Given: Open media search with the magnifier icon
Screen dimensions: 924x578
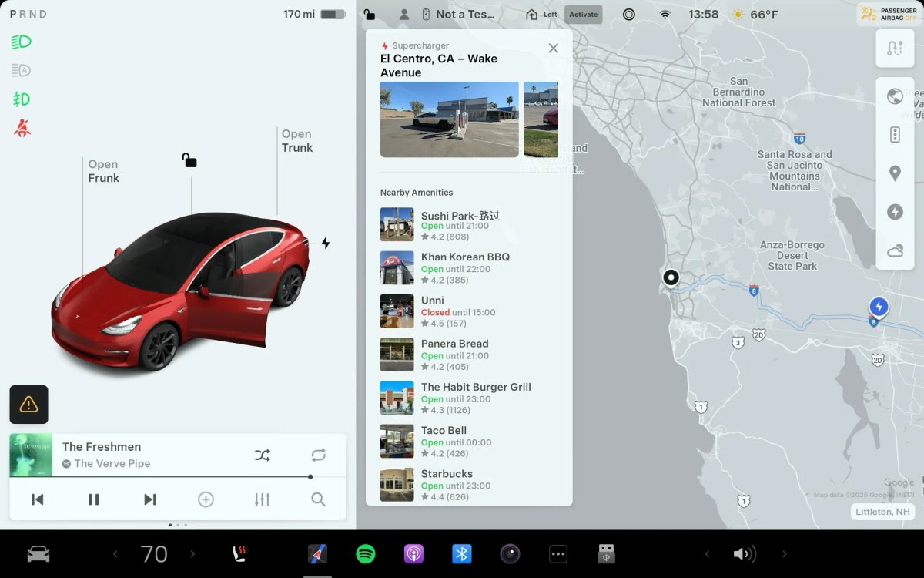Looking at the screenshot, I should click(318, 499).
